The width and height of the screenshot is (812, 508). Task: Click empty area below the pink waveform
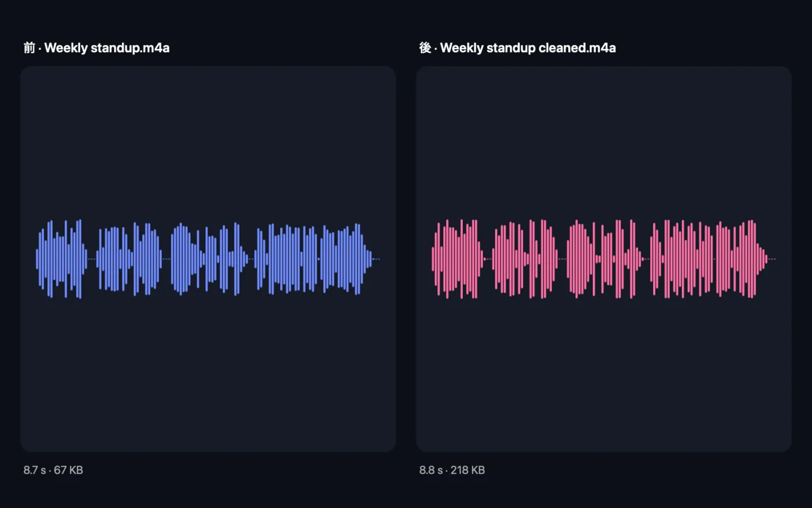(x=603, y=377)
